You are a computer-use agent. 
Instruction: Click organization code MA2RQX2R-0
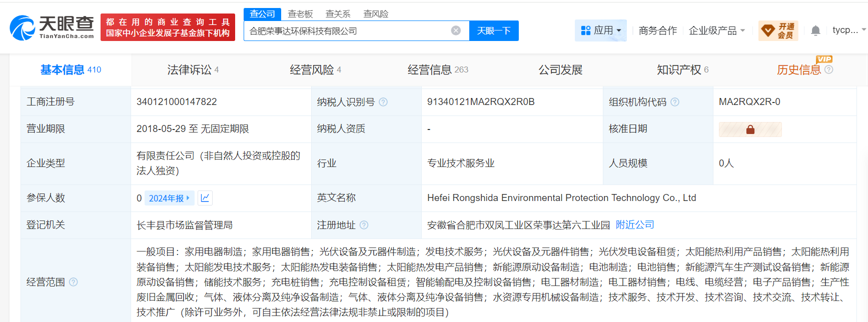pos(749,102)
